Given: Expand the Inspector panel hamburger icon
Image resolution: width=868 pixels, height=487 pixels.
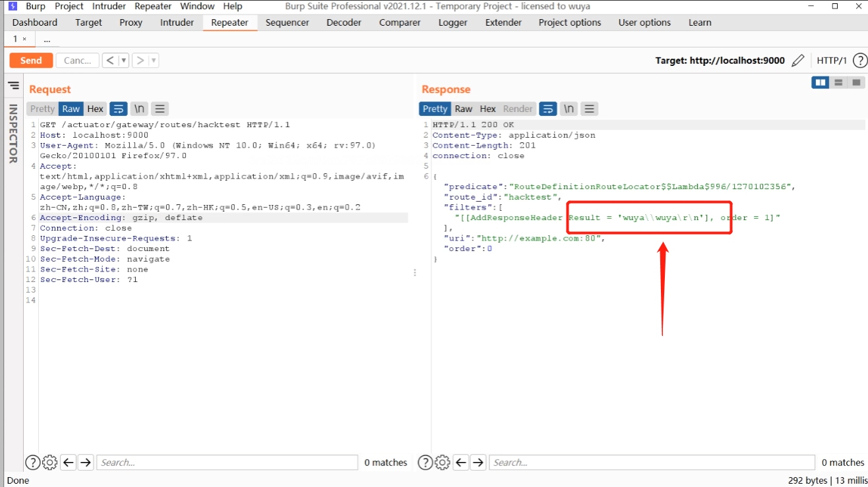Looking at the screenshot, I should (13, 86).
